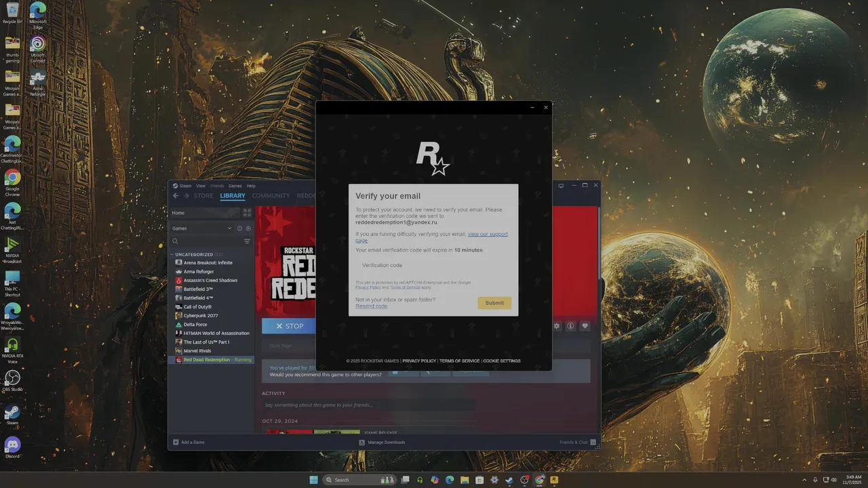Open Manage Downloads in Steam
Image resolution: width=868 pixels, height=488 pixels.
coord(382,442)
